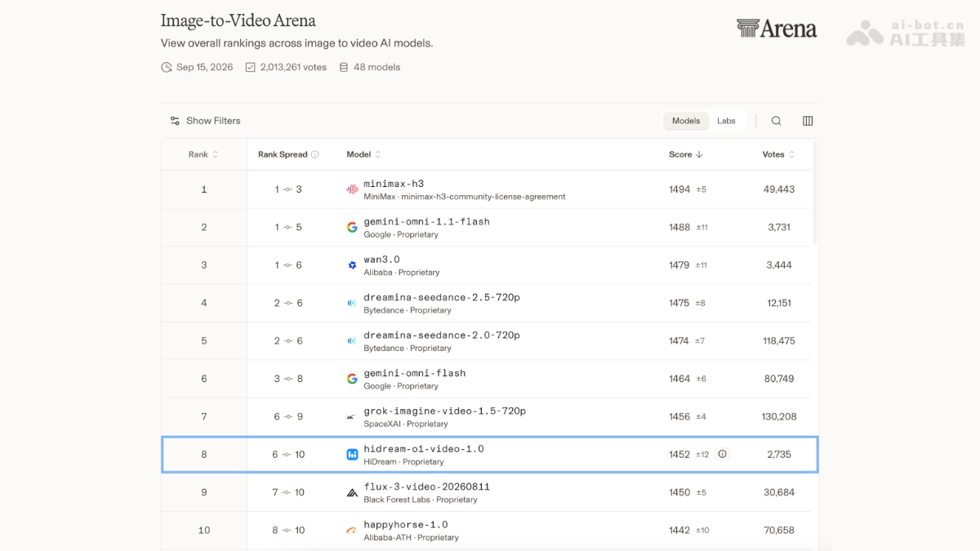Click Bytedance logo for seedance-2.5-720p

coord(352,303)
